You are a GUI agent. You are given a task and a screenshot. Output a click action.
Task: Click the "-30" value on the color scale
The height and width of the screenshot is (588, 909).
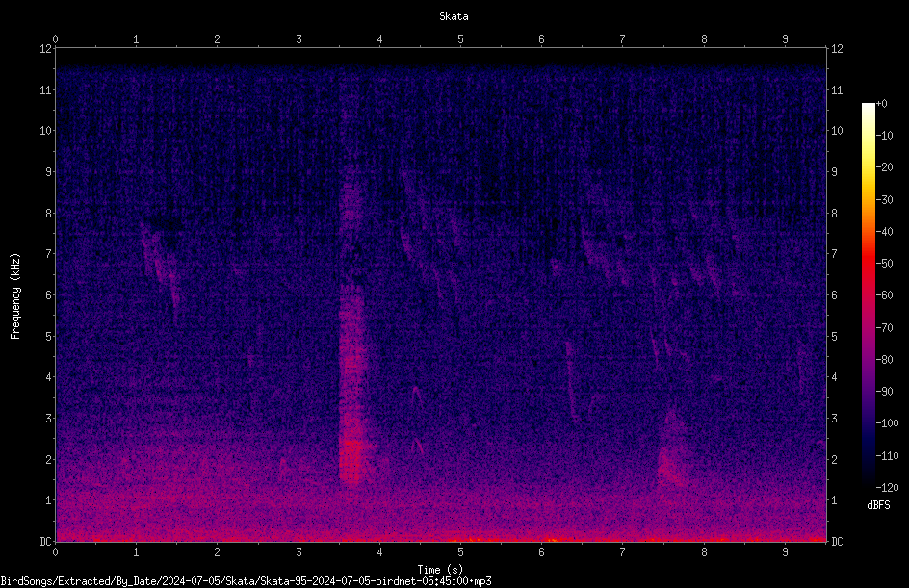coord(884,200)
